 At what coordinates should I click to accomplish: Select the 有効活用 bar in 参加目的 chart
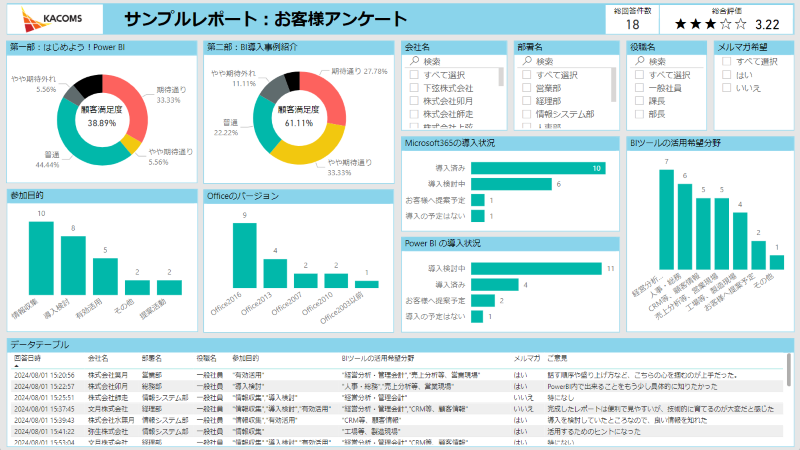(x=105, y=277)
